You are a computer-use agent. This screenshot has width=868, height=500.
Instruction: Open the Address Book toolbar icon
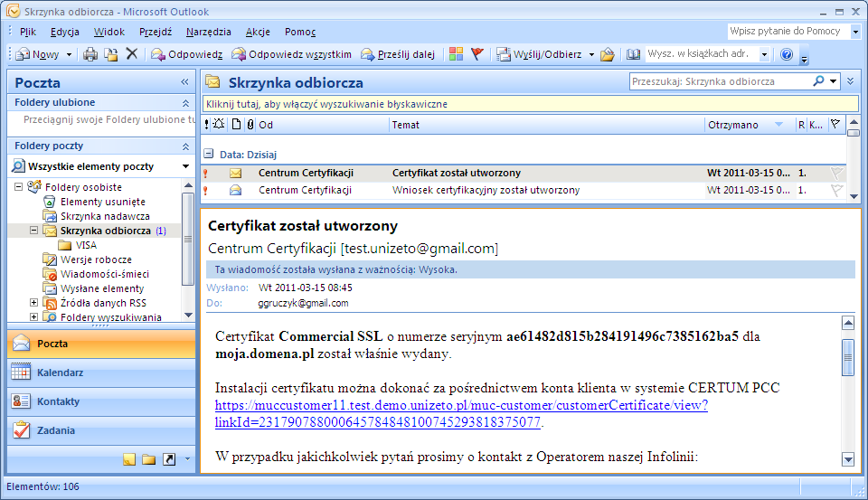coord(633,54)
